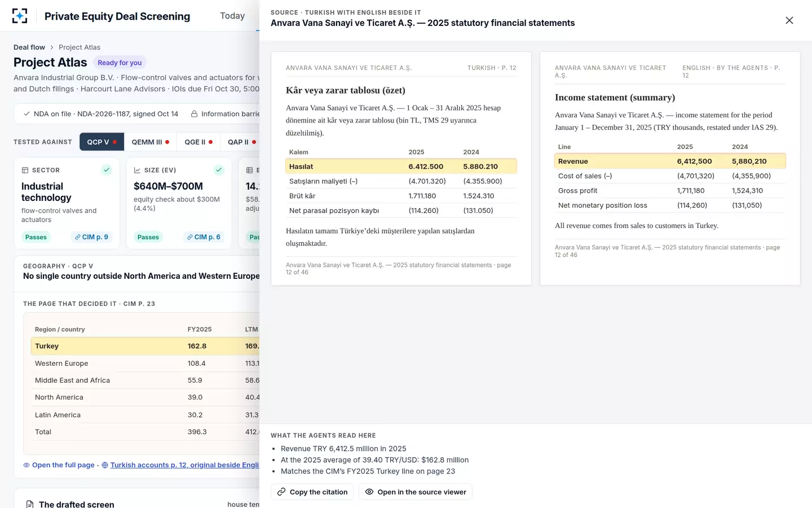This screenshot has height=508, width=812.
Task: Close the source statements panel
Action: pos(789,20)
